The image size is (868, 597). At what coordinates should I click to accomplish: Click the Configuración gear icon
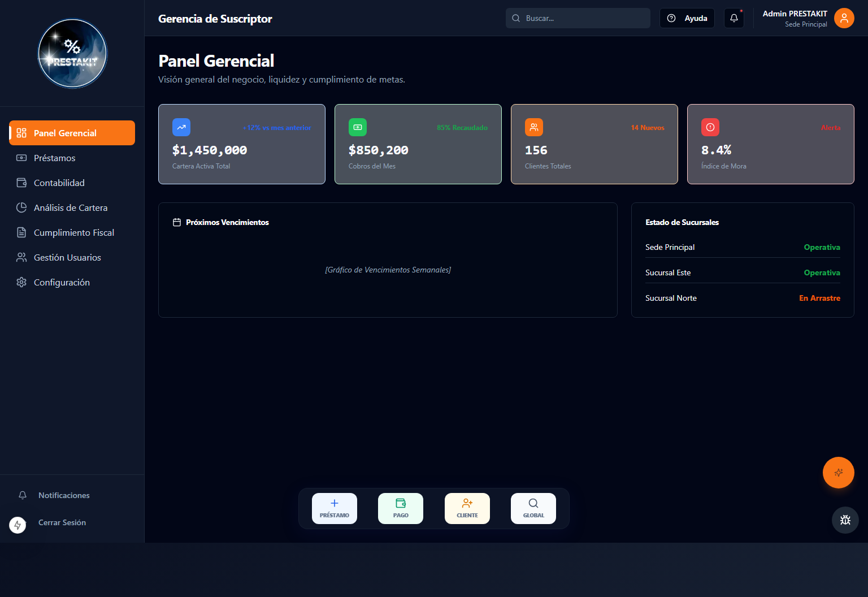point(21,282)
